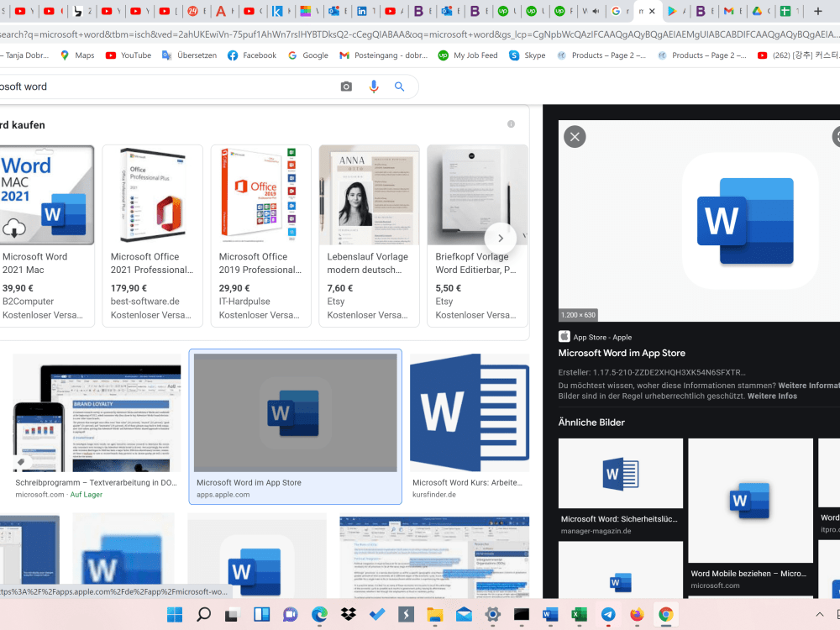The image size is (840, 630).
Task: Open the YouTube bookmark
Action: click(129, 55)
